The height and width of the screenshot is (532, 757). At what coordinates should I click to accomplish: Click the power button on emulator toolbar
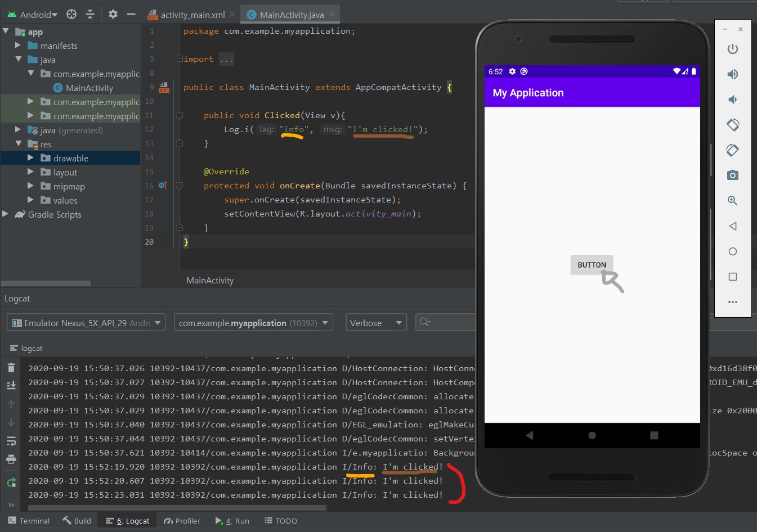coord(732,49)
